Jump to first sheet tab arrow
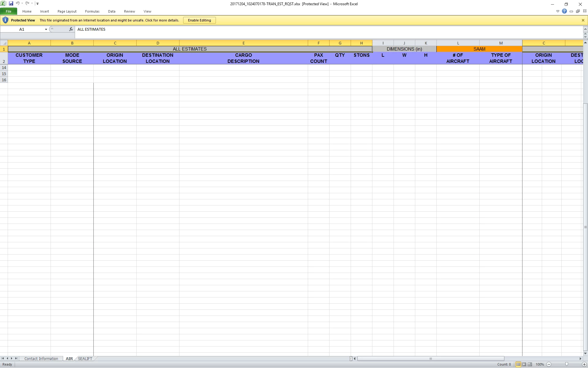This screenshot has height=368, width=588. click(x=3, y=358)
